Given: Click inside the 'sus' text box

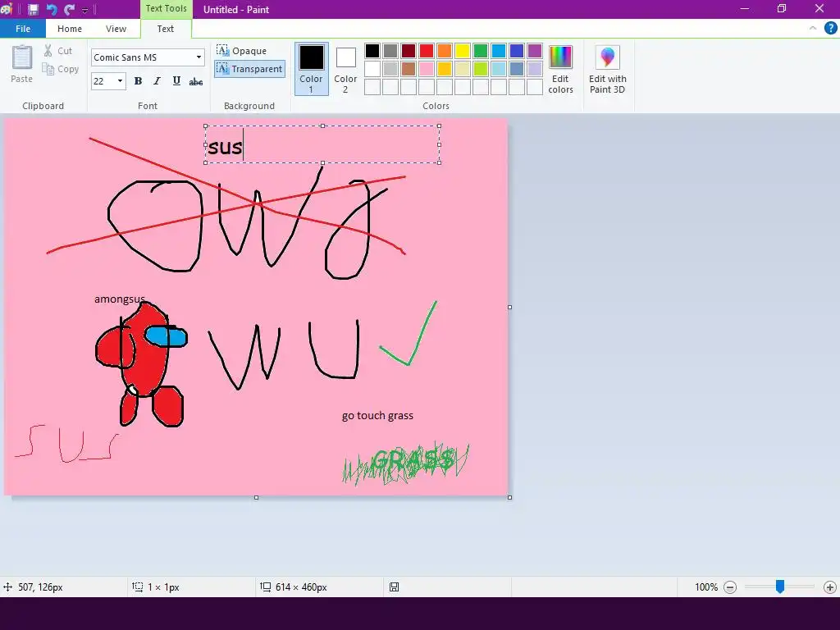Looking at the screenshot, I should point(322,144).
